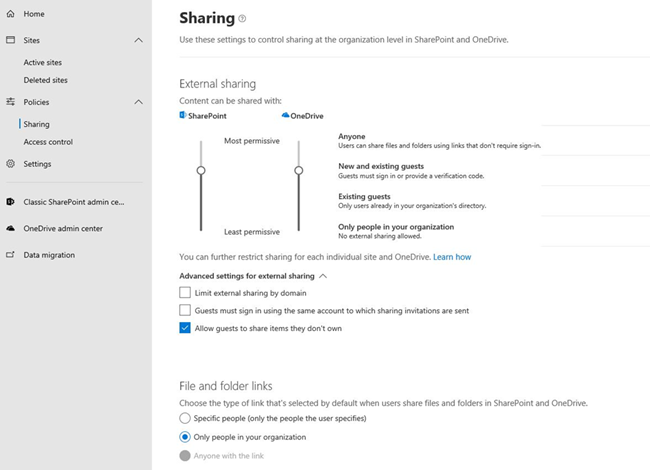This screenshot has width=650, height=470.
Task: Click the Policies sliders icon
Action: pyautogui.click(x=11, y=102)
